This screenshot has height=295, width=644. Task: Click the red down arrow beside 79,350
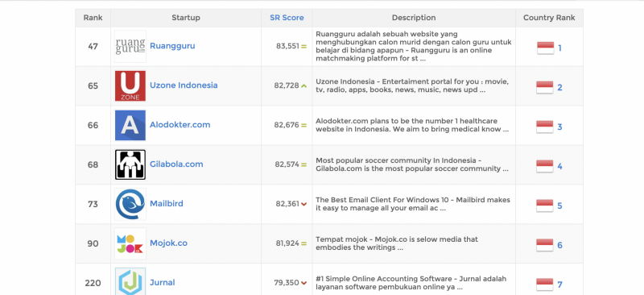[304, 283]
